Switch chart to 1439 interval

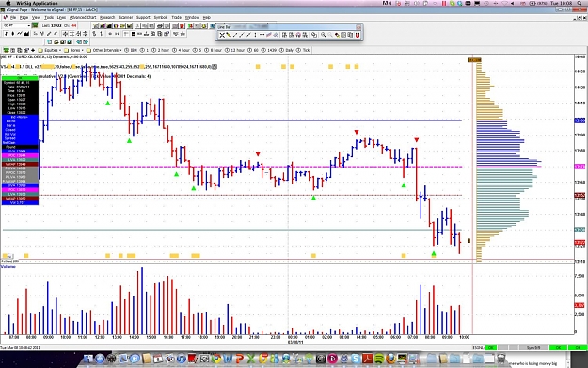click(x=269, y=50)
